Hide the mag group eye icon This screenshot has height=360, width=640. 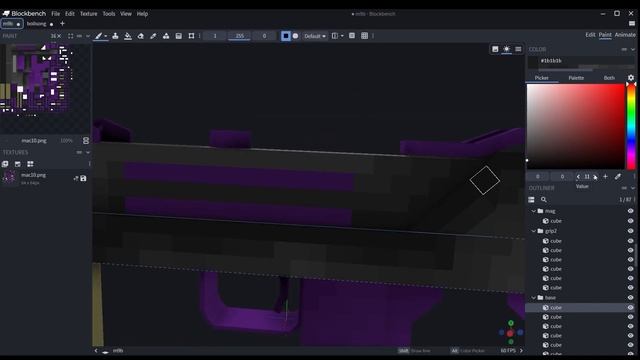pos(631,211)
